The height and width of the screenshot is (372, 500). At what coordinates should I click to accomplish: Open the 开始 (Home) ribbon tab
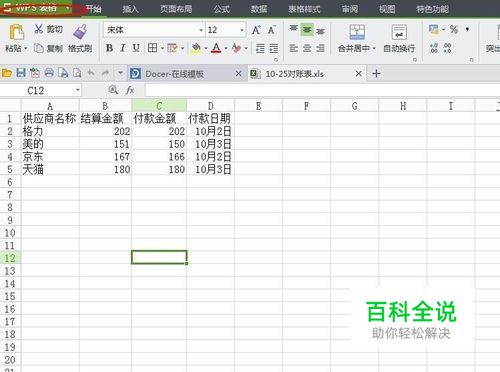click(93, 9)
